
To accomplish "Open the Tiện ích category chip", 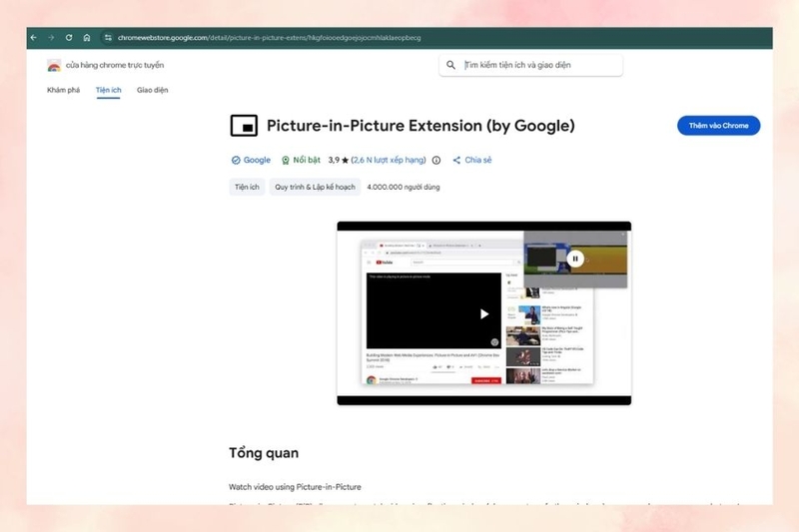I will pos(247,187).
